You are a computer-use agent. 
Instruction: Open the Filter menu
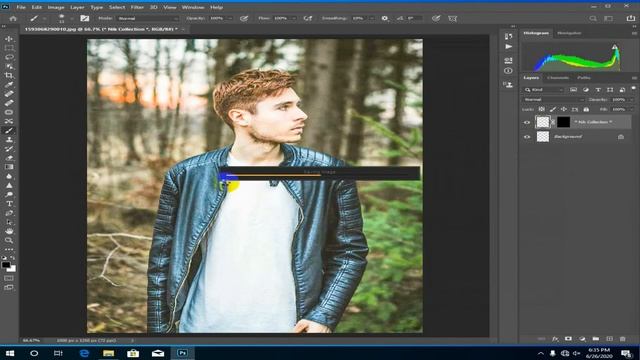[x=137, y=7]
